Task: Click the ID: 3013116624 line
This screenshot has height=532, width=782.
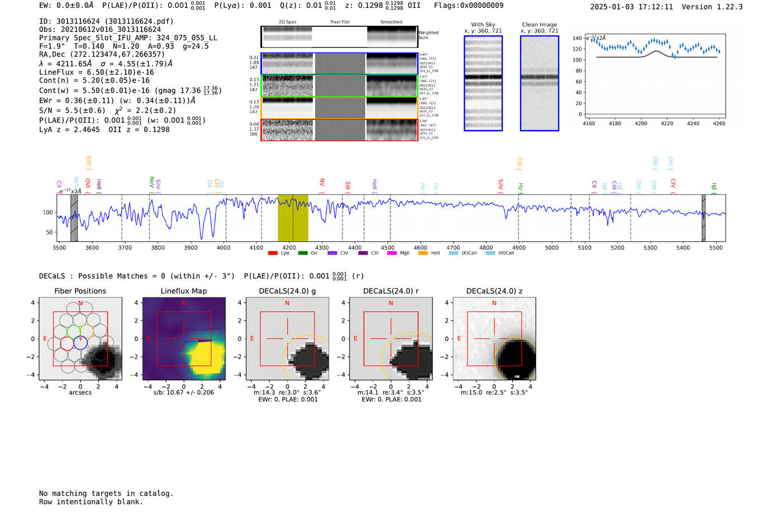Action: (106, 21)
